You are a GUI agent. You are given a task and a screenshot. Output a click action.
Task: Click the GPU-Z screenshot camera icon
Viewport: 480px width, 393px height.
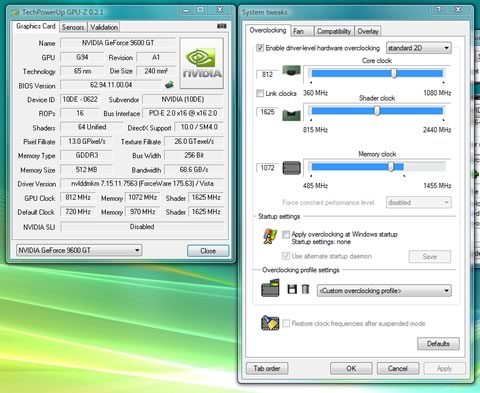(x=222, y=26)
